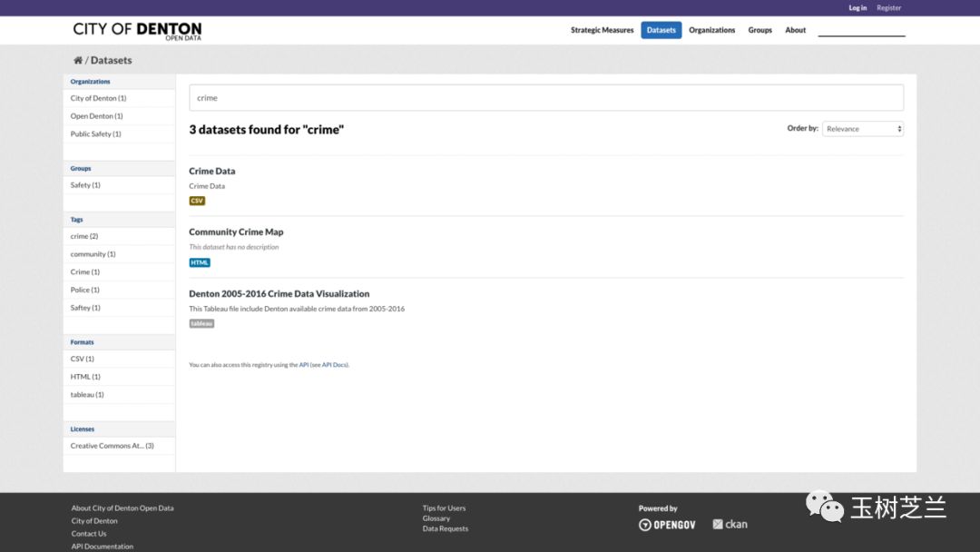Click the API link below results
The height and width of the screenshot is (552, 980).
coord(304,365)
